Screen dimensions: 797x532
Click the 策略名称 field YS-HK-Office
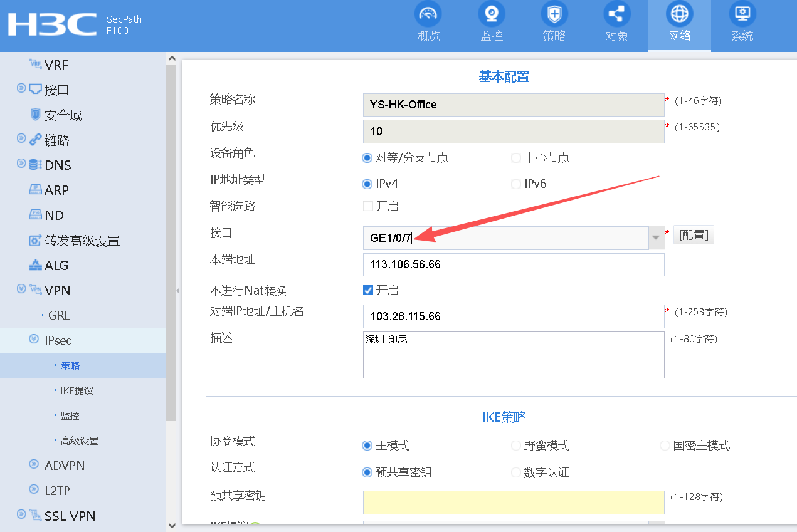[x=514, y=105]
